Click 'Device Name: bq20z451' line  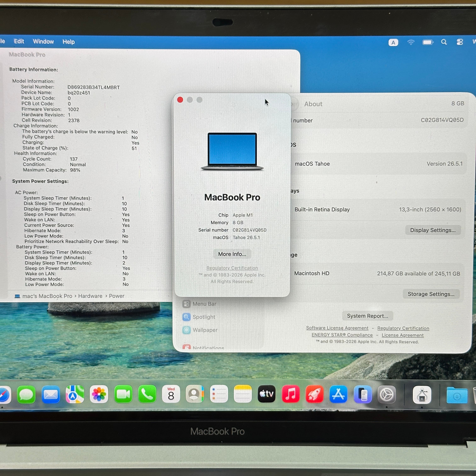56,93
